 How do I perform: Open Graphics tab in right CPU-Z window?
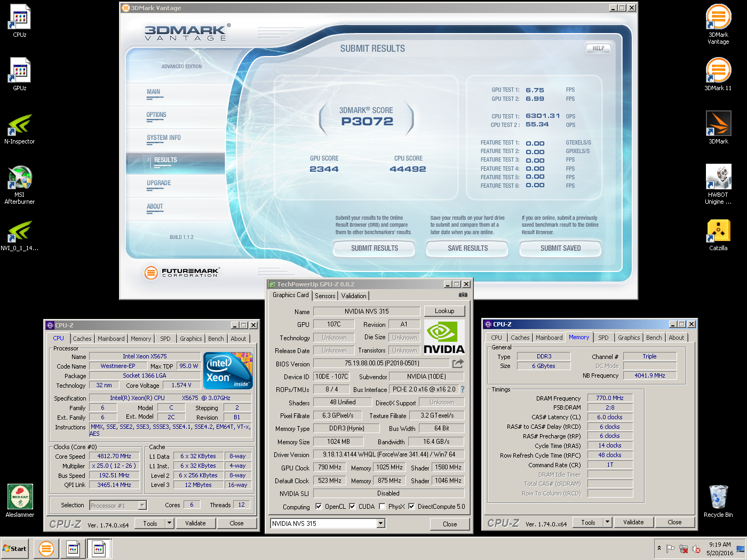point(629,338)
